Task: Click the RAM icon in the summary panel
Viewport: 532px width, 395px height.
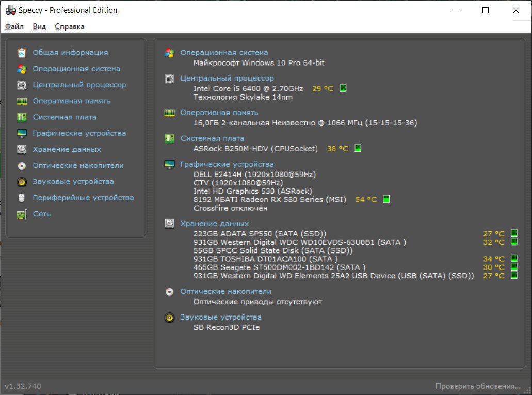Action: 169,113
